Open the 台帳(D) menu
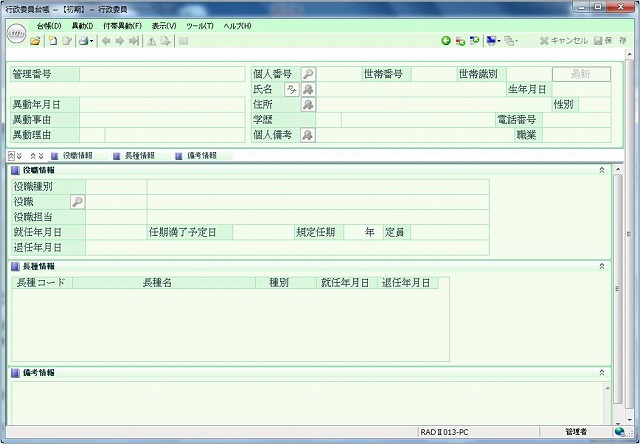This screenshot has width=640, height=444. click(x=48, y=24)
